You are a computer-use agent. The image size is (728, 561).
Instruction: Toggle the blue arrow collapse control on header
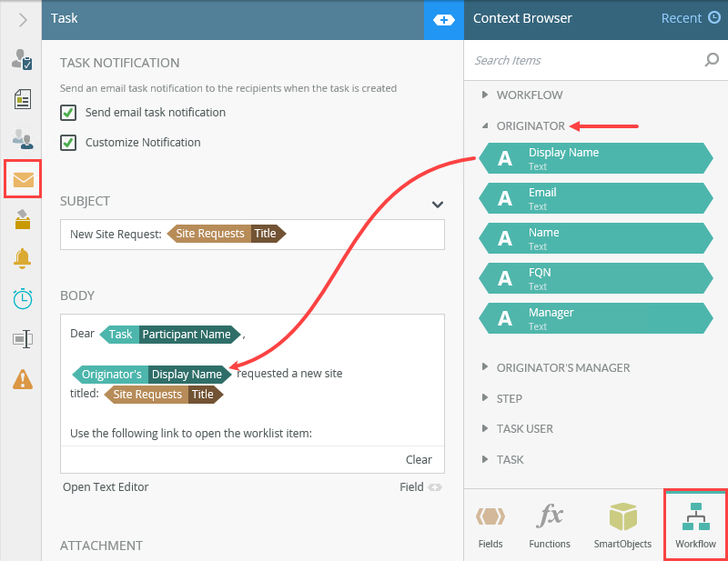coord(442,18)
